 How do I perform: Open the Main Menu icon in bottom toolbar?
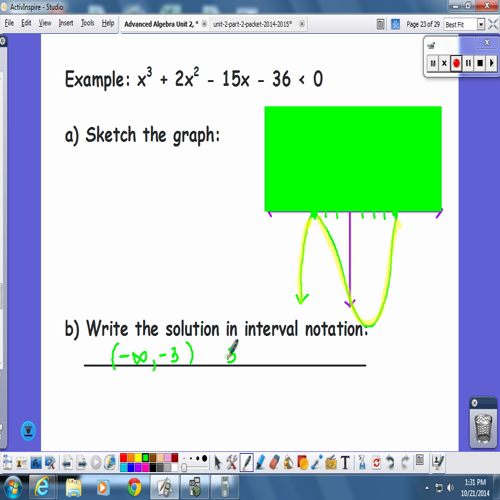point(7,463)
